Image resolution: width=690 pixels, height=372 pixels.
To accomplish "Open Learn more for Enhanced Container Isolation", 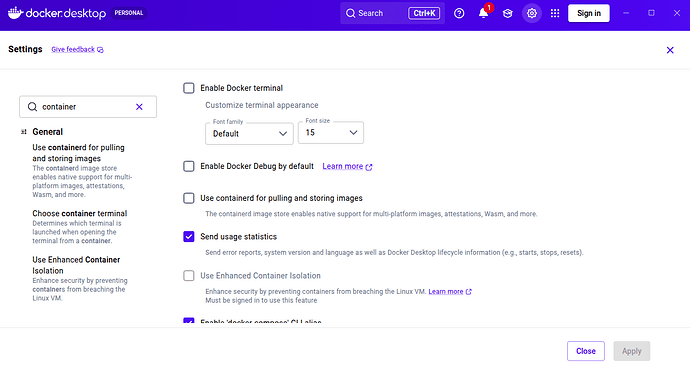I will tap(446, 291).
